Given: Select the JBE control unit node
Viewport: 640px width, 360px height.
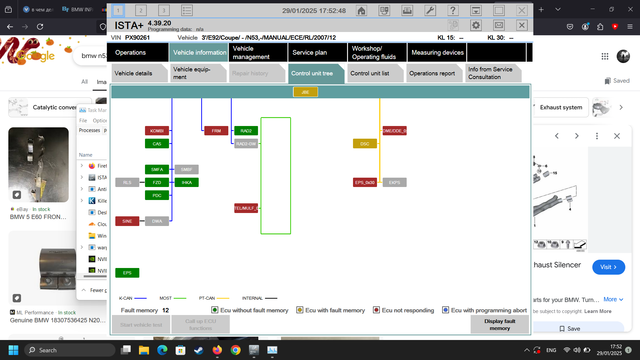Looking at the screenshot, I should click(x=305, y=92).
